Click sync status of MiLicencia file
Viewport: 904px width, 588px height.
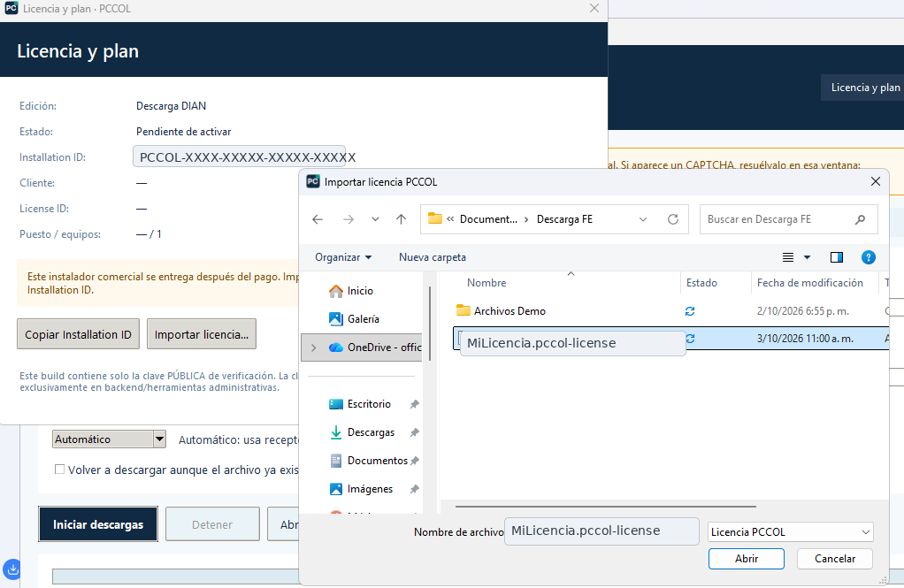click(691, 339)
